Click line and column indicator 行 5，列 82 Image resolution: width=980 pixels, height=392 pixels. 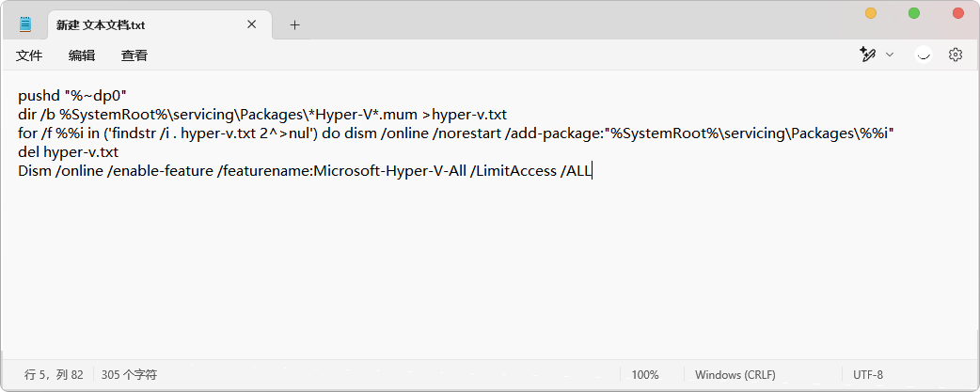54,375
